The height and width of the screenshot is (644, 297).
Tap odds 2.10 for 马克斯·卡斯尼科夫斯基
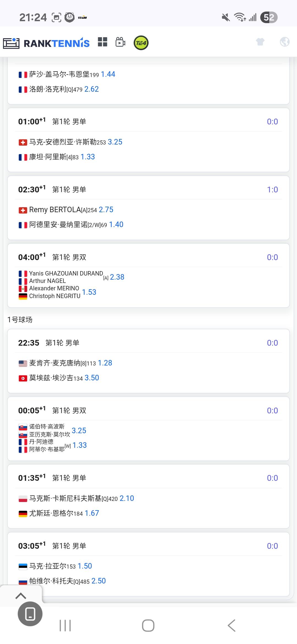[127, 498]
